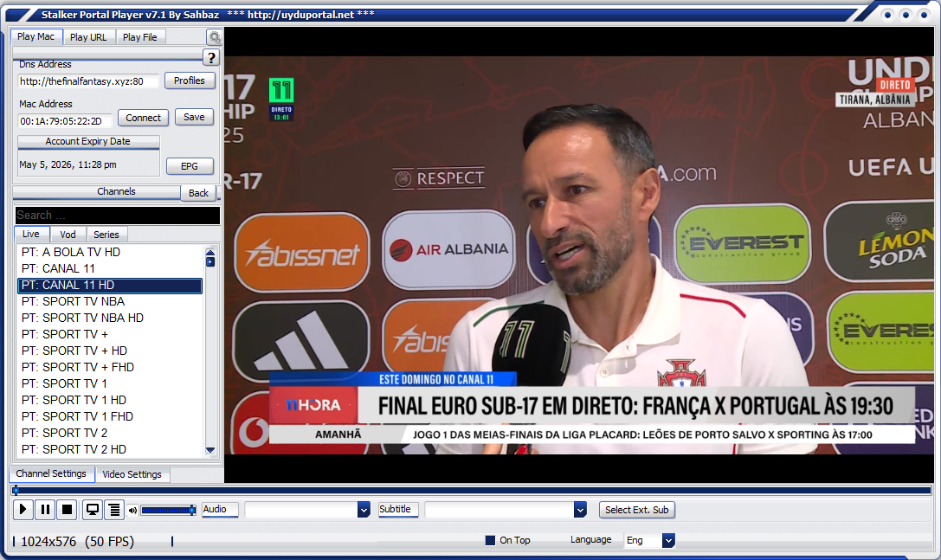
Task: Click the Mac Address input field
Action: coord(65,121)
